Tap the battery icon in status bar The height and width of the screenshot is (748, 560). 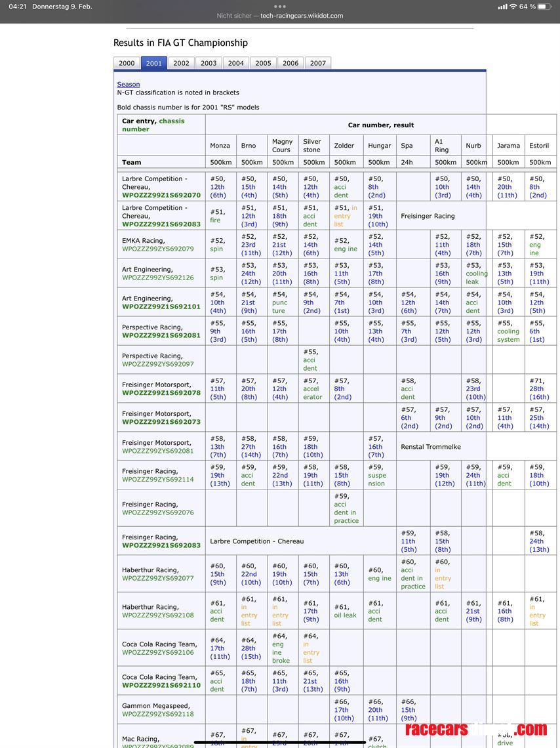546,7
